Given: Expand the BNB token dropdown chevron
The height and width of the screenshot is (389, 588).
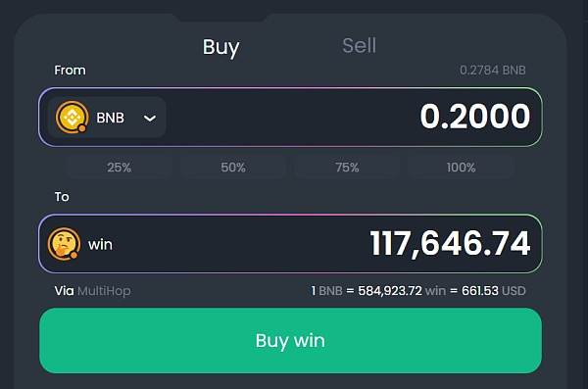Looking at the screenshot, I should [150, 119].
